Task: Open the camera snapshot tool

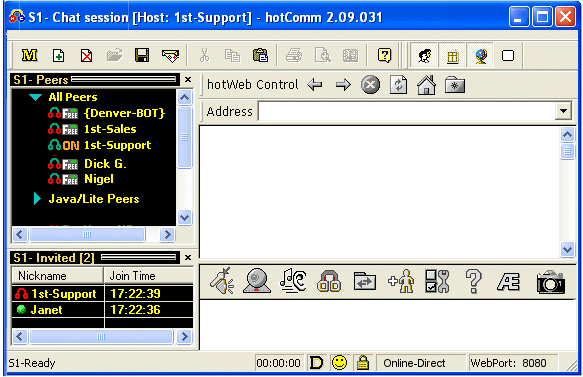Action: click(x=551, y=282)
